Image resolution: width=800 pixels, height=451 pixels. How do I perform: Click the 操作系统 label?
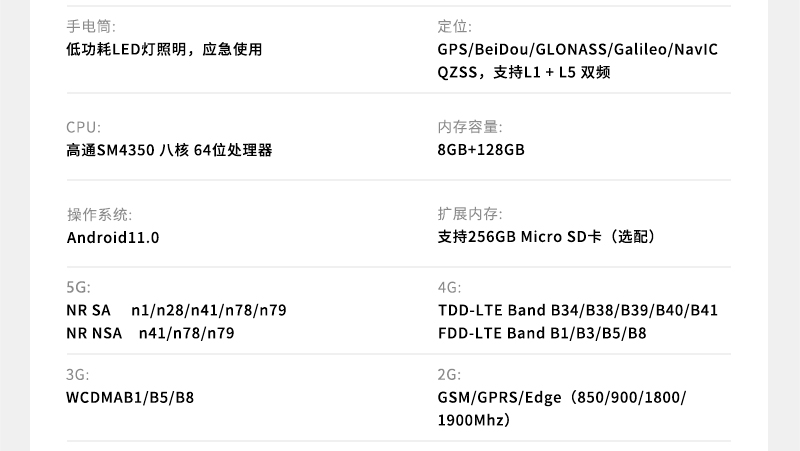[99, 214]
